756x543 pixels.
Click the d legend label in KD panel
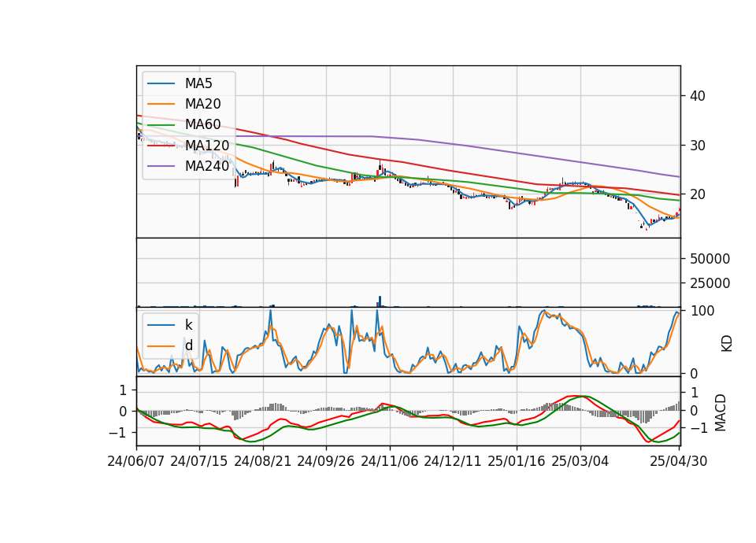(188, 345)
